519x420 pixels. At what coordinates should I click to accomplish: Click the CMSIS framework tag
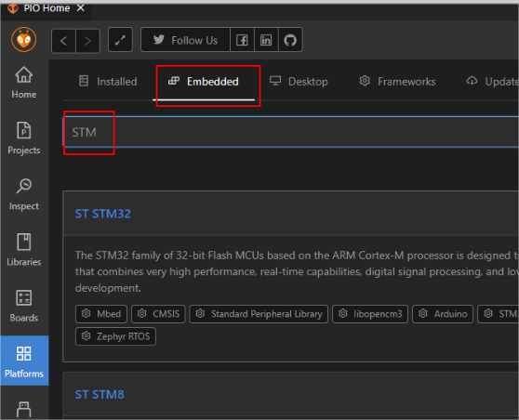[158, 314]
